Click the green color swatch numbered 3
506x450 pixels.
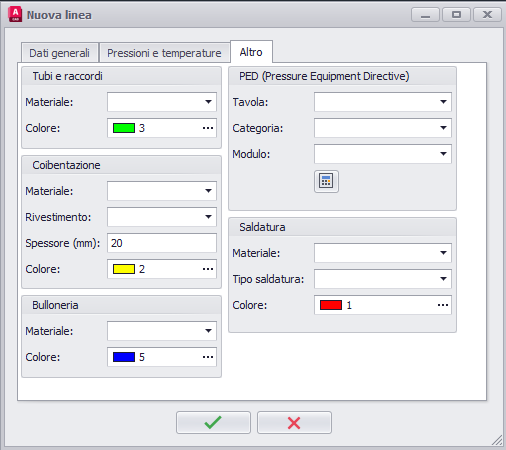124,128
